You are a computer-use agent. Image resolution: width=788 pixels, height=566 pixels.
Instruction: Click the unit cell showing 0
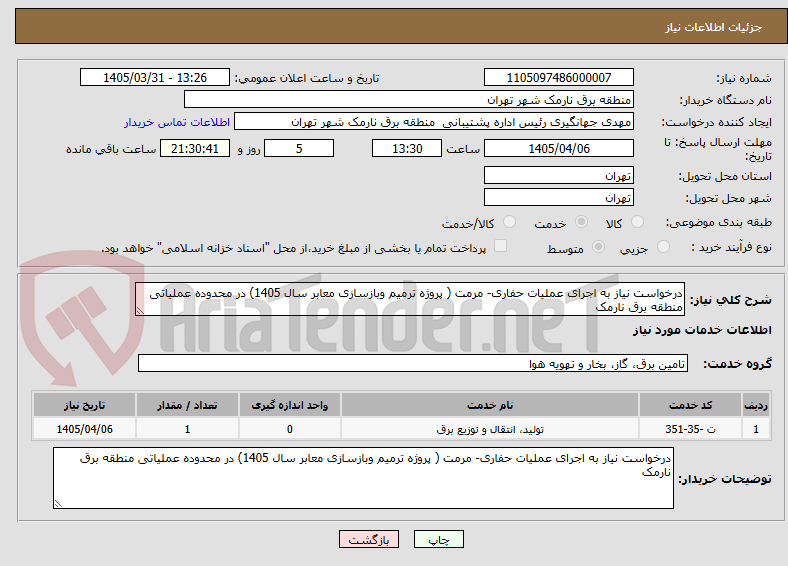click(290, 429)
